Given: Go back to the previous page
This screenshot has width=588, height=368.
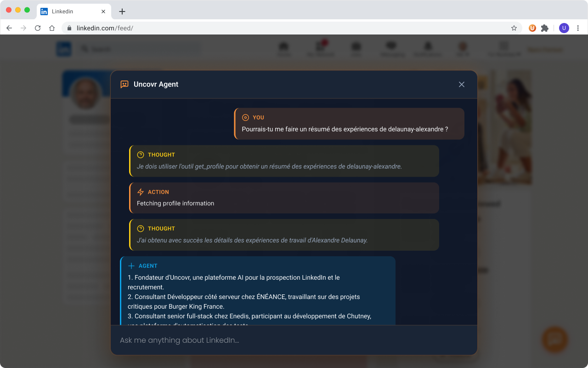Looking at the screenshot, I should [x=9, y=28].
